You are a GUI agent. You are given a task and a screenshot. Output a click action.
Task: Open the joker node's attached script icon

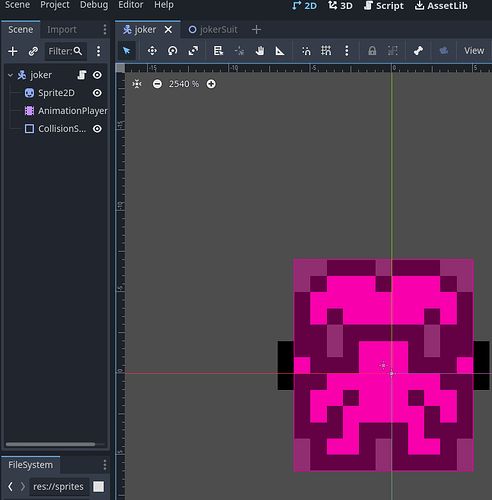tap(82, 75)
